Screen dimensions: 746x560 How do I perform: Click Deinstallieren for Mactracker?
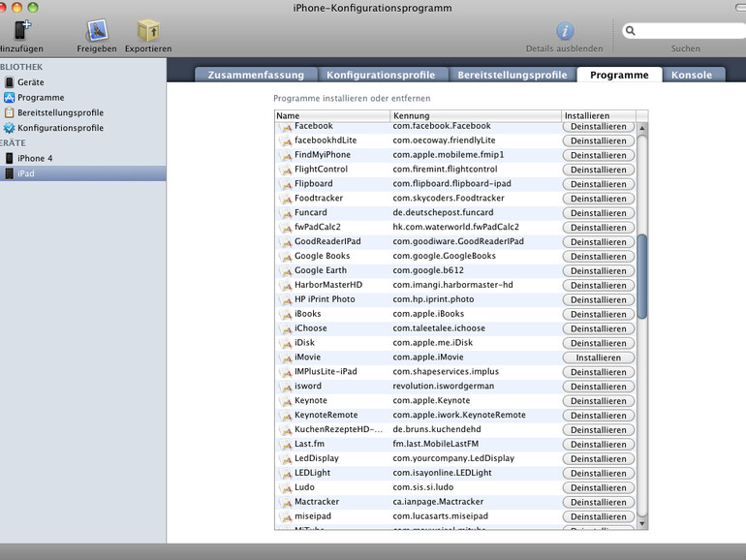[599, 502]
